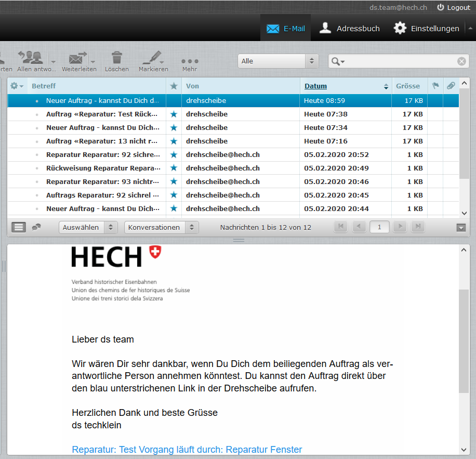Click the Allen antworten icon
The height and width of the screenshot is (459, 476).
pyautogui.click(x=30, y=58)
